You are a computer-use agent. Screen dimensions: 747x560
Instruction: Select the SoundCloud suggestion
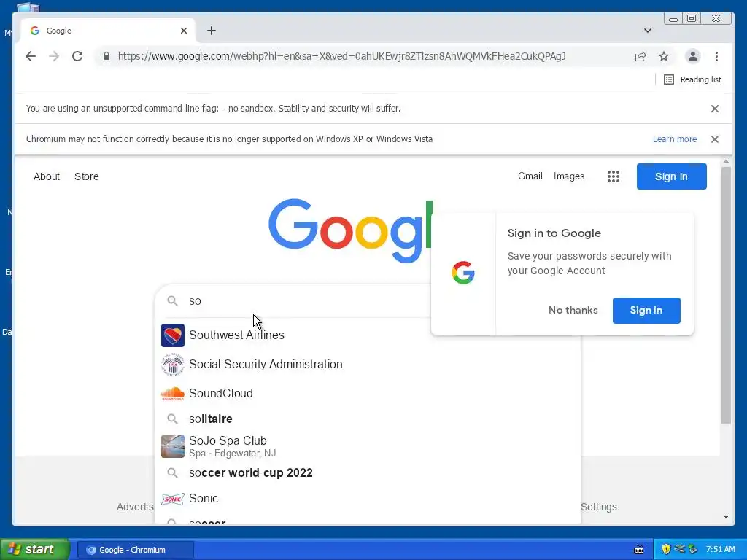tap(368, 393)
